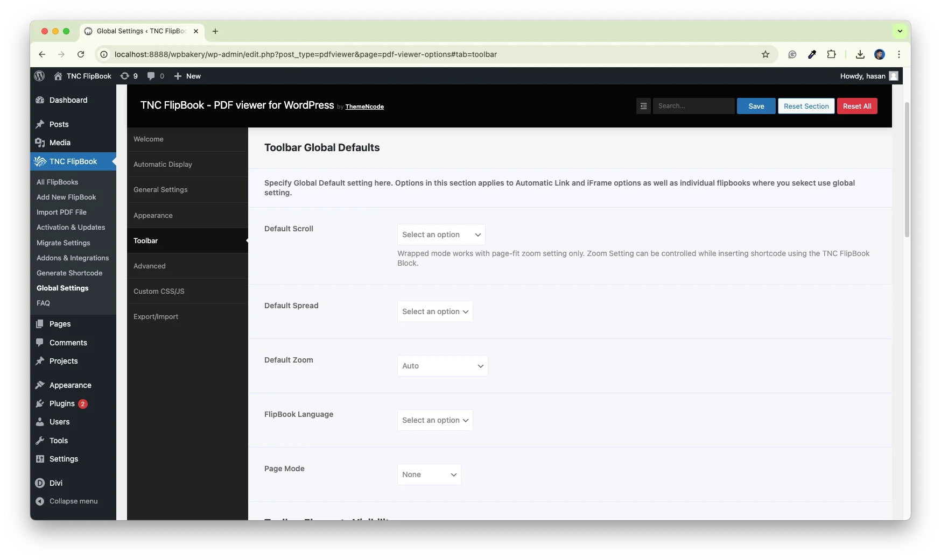Open the Page Mode None dropdown
Screen dimensions: 941x560
pyautogui.click(x=429, y=474)
